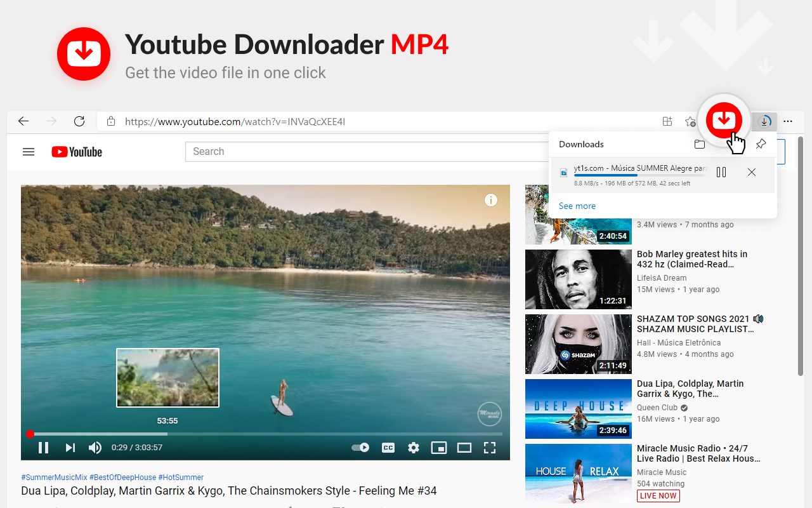Pause the yt1s.com download
The image size is (812, 508).
pos(721,172)
